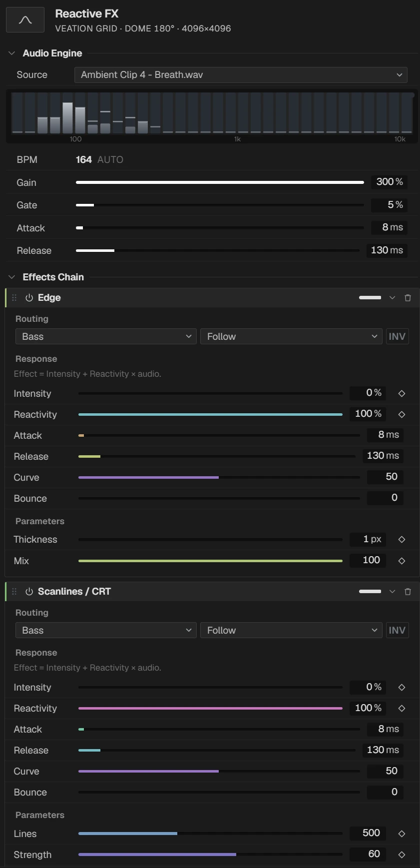Image resolution: width=420 pixels, height=868 pixels.
Task: Adjust the Edge Release slider
Action: tap(217, 456)
